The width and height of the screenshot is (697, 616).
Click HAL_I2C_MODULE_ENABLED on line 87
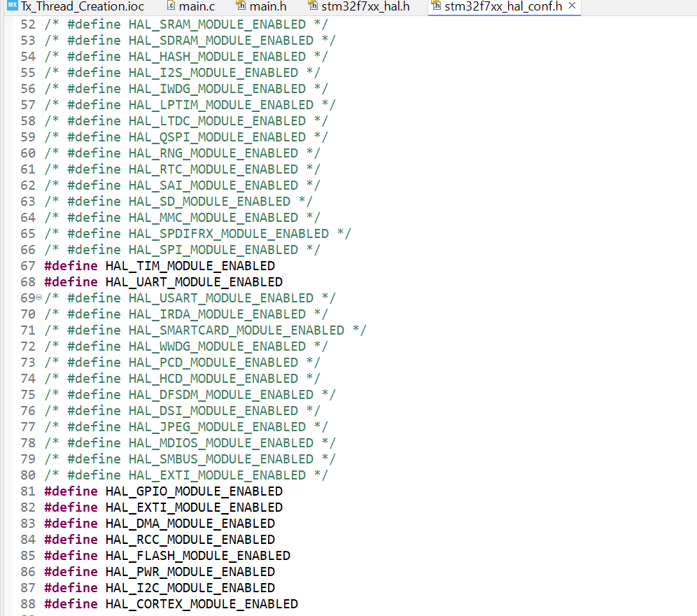coord(190,588)
